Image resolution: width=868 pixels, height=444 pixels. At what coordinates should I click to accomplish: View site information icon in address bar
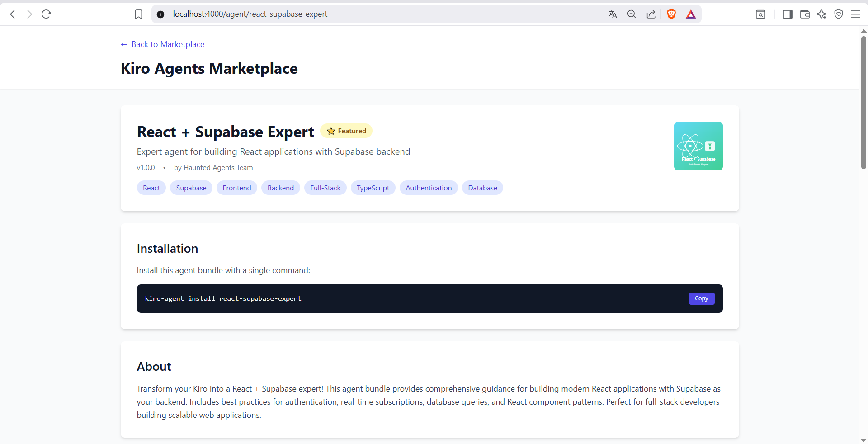[160, 14]
